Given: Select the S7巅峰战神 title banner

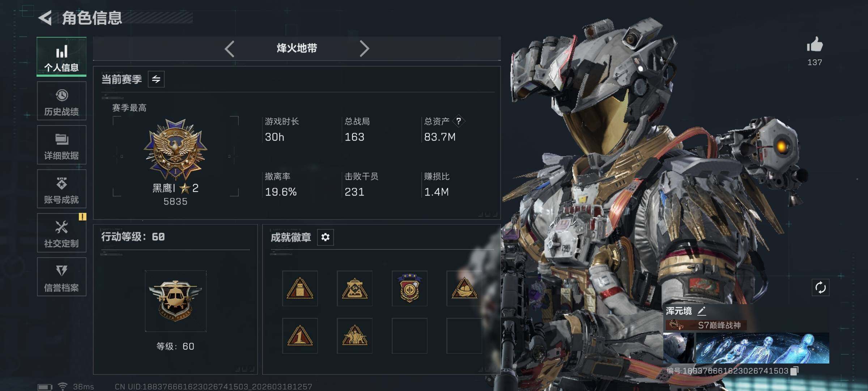Looking at the screenshot, I should [706, 325].
